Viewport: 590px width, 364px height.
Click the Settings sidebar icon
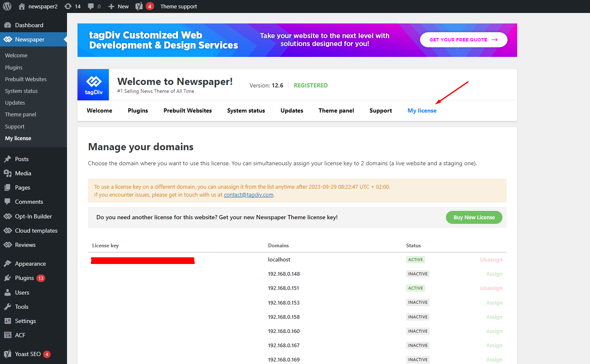point(8,321)
